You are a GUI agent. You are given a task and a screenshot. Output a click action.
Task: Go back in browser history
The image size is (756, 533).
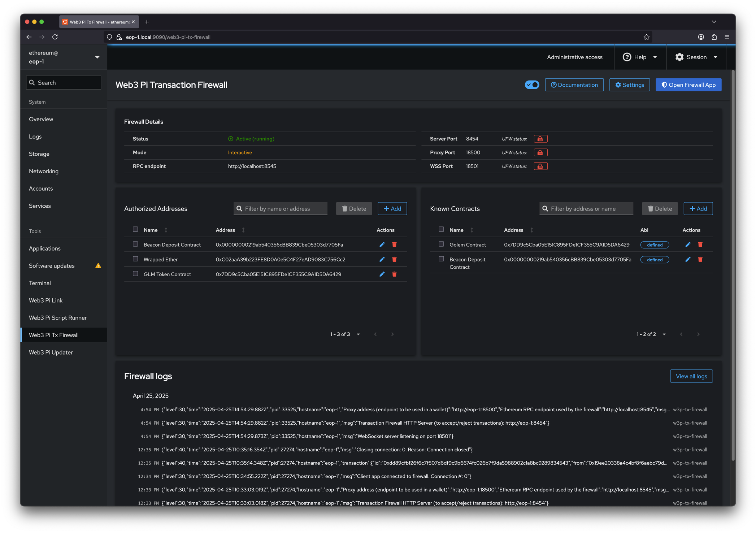tap(29, 37)
